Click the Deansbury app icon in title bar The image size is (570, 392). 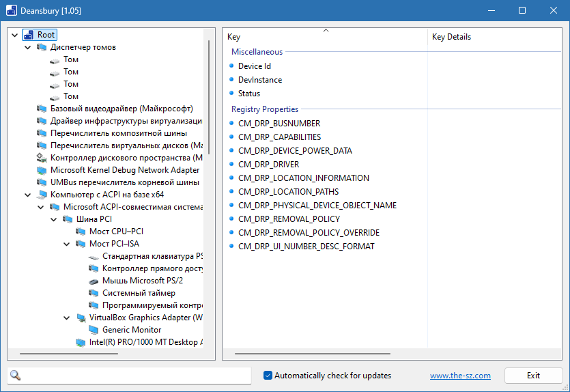[12, 10]
